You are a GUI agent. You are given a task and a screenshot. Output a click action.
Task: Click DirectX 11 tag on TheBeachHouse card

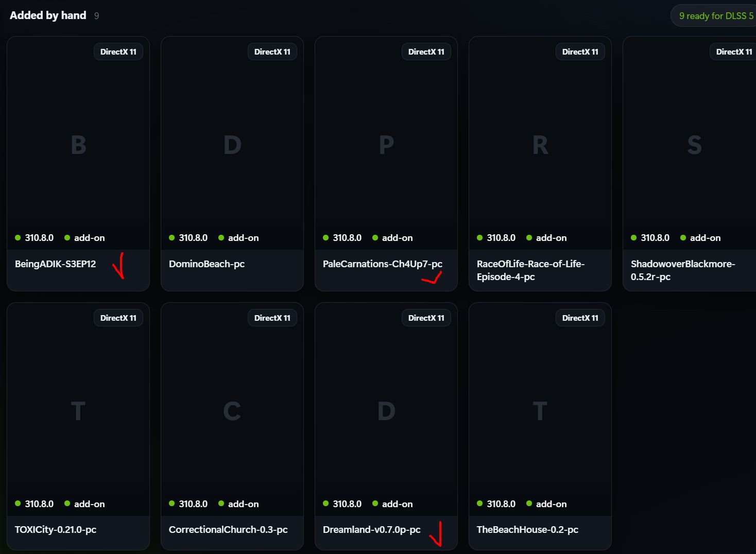coord(580,318)
